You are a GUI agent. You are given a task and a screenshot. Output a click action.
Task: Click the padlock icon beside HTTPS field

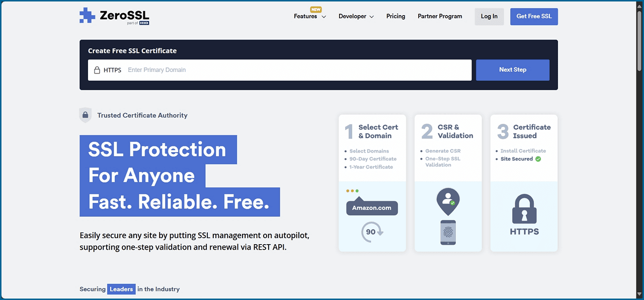[97, 70]
